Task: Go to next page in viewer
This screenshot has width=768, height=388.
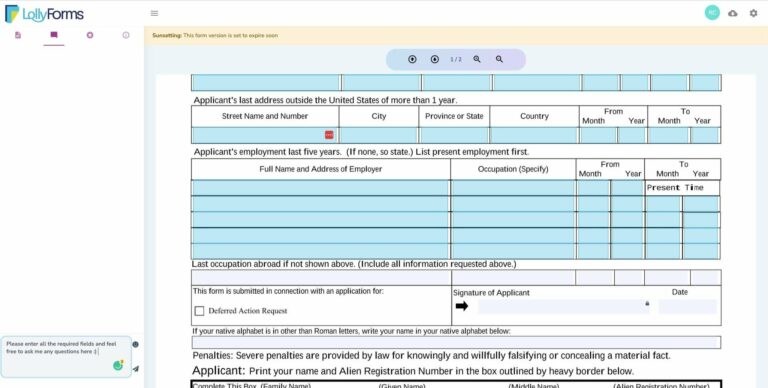Action: pyautogui.click(x=435, y=59)
